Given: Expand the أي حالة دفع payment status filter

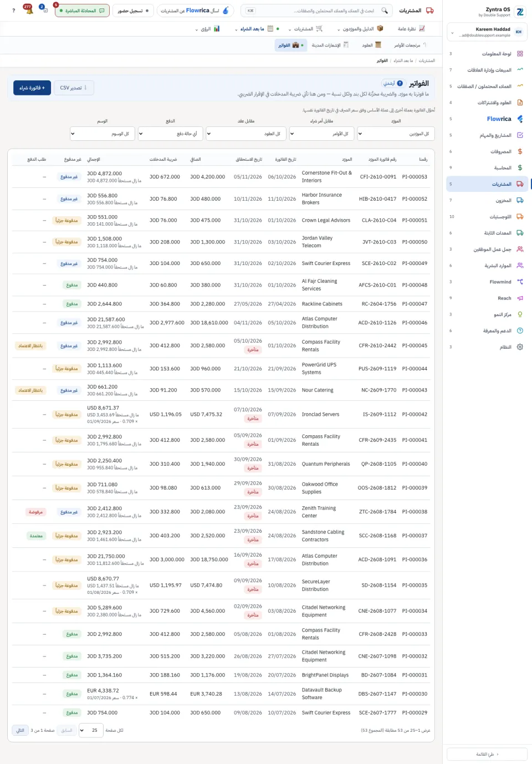Looking at the screenshot, I should coord(171,134).
